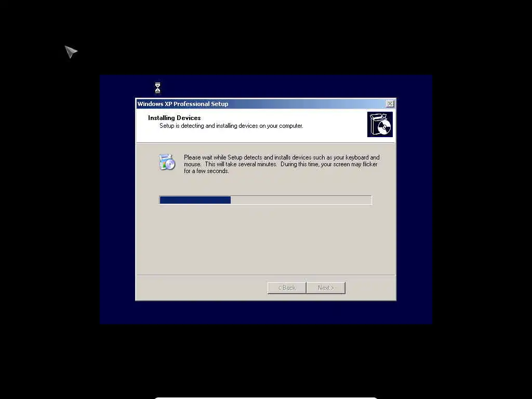Click the 'Installing Devices' heading

(175, 118)
